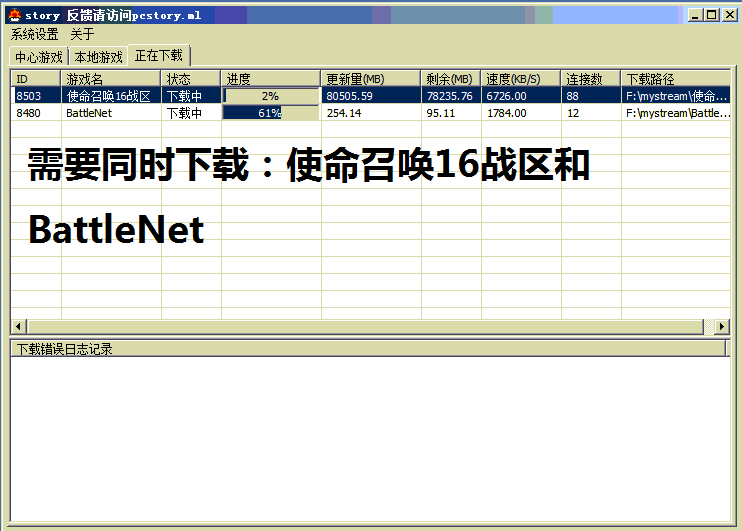Click connection count 88
Screen dimensions: 742x531
pyautogui.click(x=573, y=96)
